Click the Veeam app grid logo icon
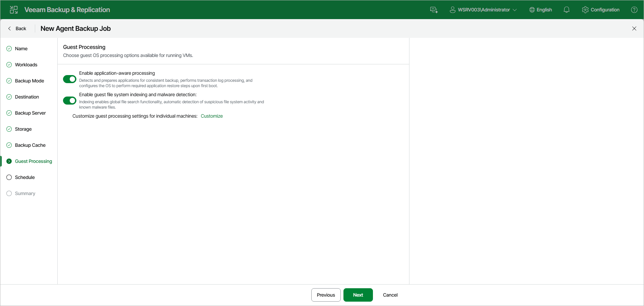Screen dimensions: 644x306 tap(14, 10)
